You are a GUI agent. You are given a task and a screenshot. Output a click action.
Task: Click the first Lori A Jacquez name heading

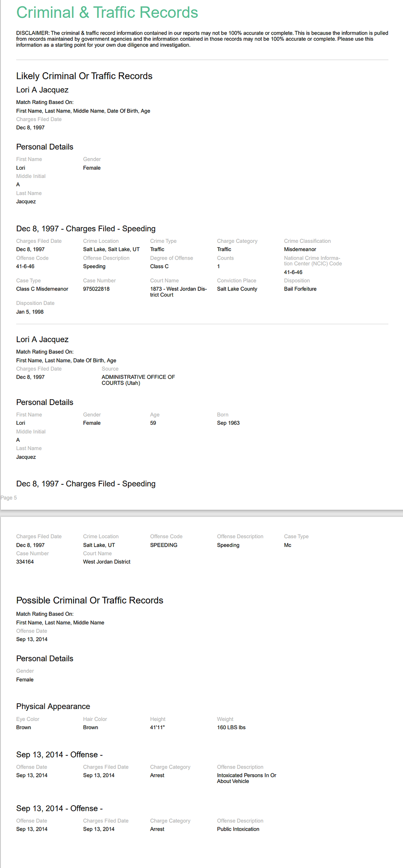point(42,90)
